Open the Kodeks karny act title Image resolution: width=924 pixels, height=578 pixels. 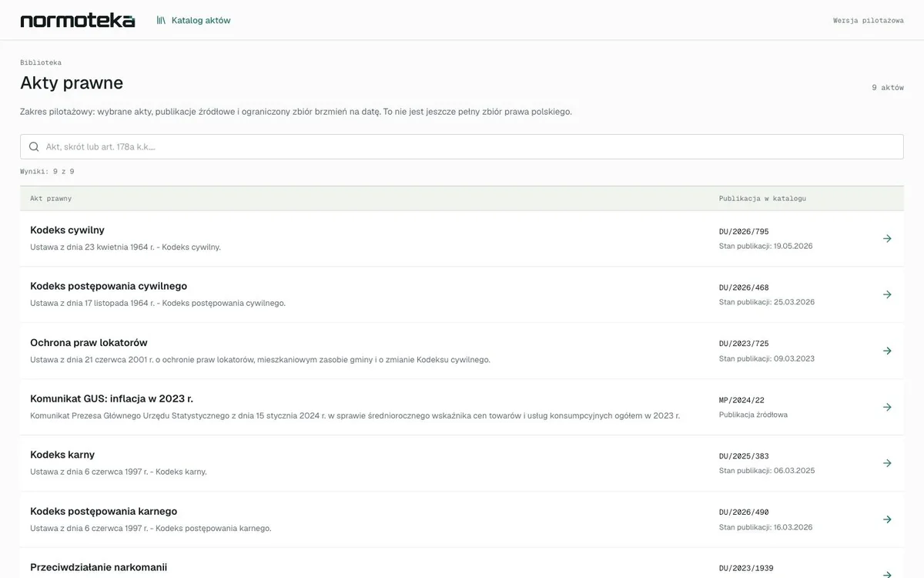point(62,455)
